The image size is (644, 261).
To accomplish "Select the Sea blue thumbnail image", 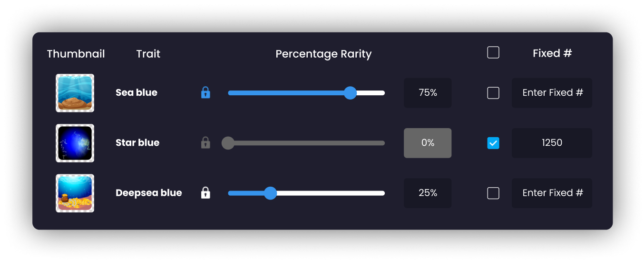I will pyautogui.click(x=75, y=93).
